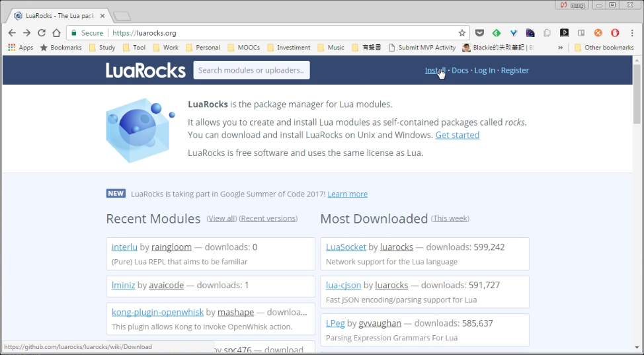View site info via Secure lock icon
This screenshot has width=644, height=355.
point(87,33)
